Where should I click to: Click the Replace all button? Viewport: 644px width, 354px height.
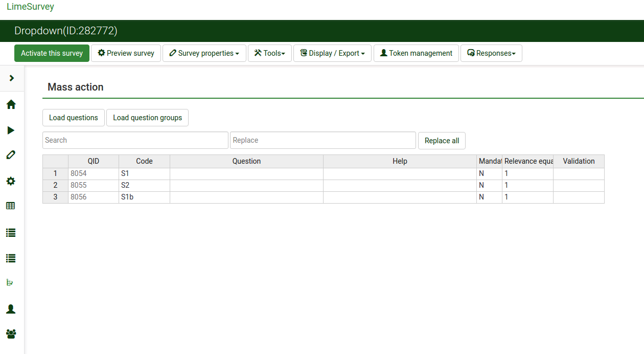pos(442,141)
